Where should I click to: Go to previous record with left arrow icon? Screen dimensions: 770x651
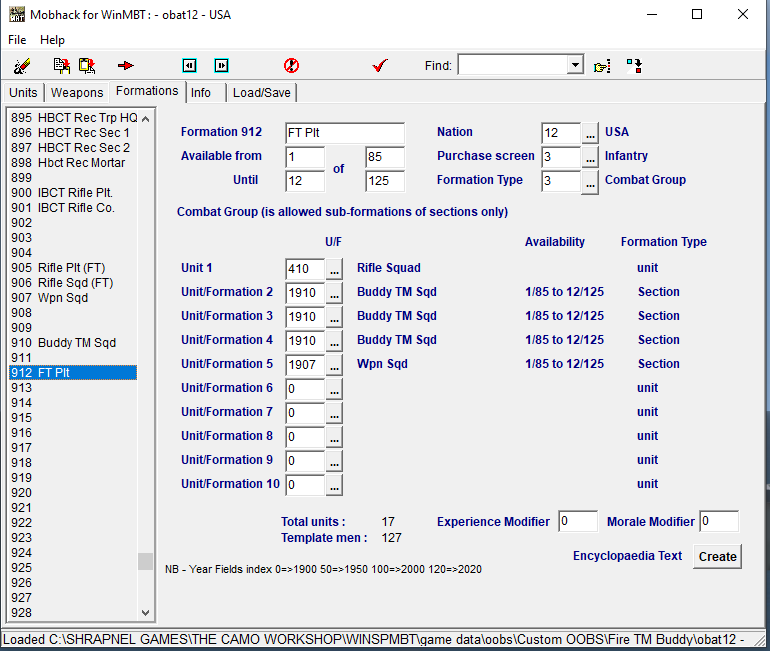pyautogui.click(x=189, y=66)
